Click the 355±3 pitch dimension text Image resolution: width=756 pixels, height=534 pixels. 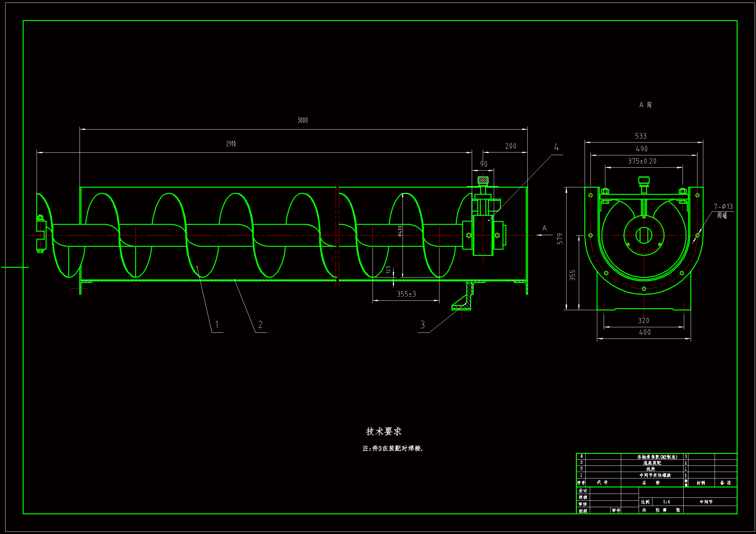(x=406, y=294)
